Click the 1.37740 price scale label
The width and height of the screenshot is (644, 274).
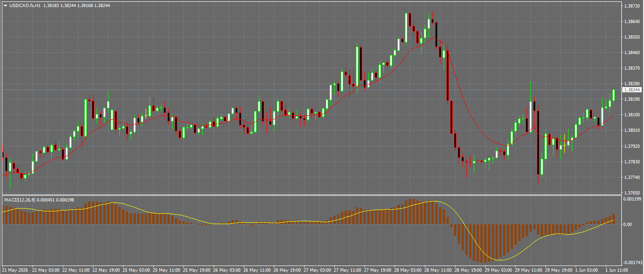click(x=631, y=177)
